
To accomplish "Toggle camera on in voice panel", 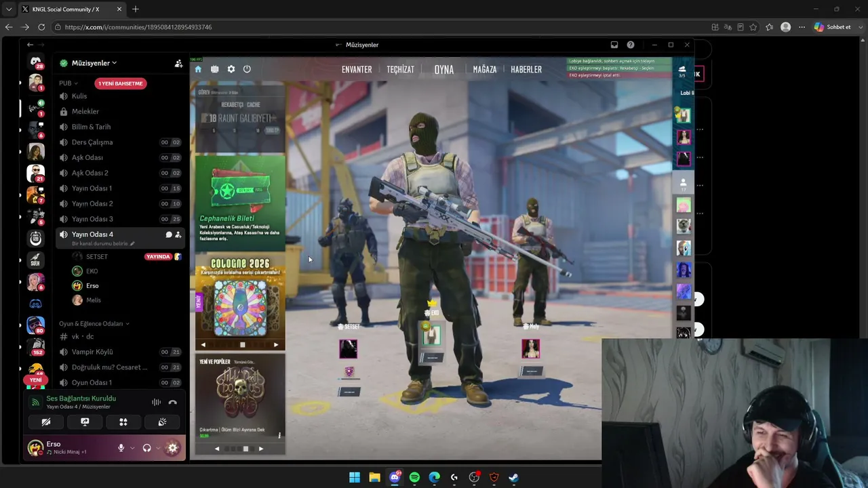I will [46, 422].
